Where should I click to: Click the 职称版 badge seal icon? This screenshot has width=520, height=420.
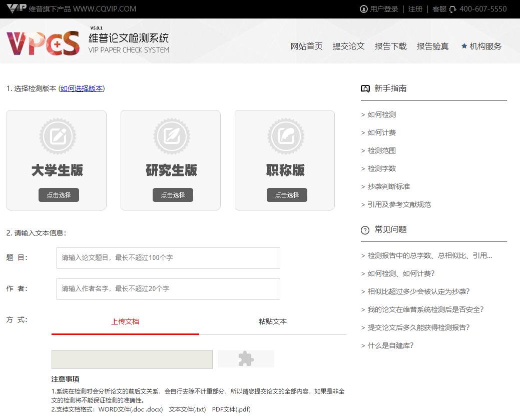click(285, 135)
